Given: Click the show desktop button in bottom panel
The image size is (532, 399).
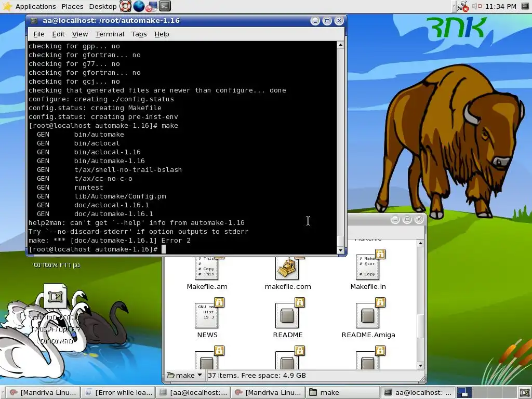Looking at the screenshot, I should tap(524, 393).
